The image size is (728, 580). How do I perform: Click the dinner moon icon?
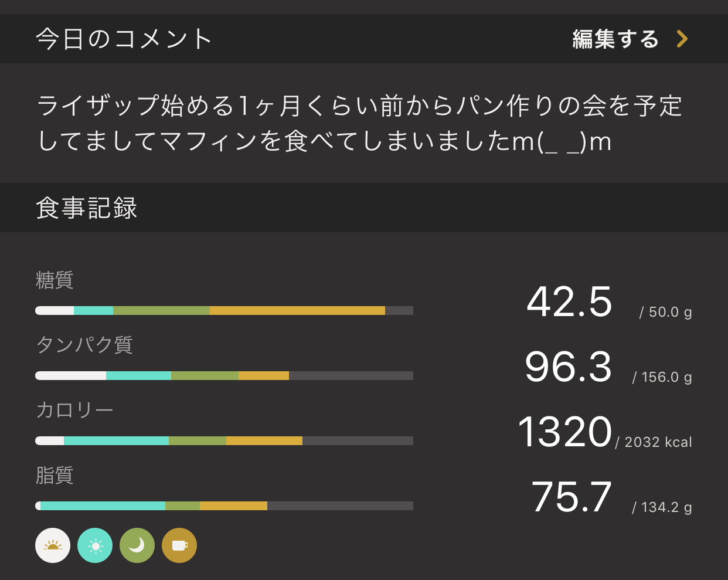pyautogui.click(x=137, y=545)
